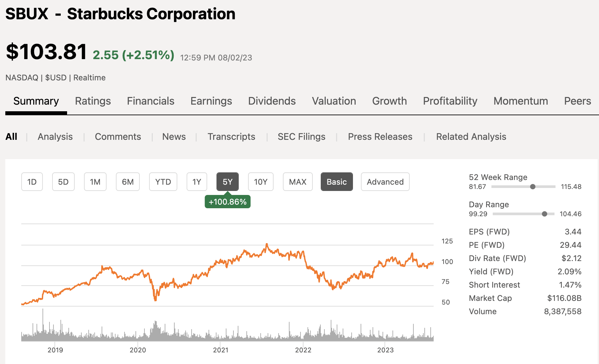Choose the 1M chart range
Screen dimensions: 599x364
tap(95, 182)
